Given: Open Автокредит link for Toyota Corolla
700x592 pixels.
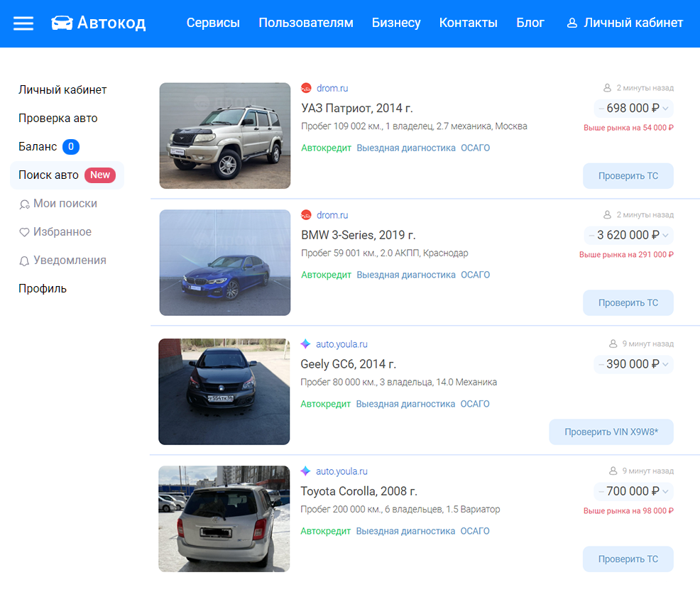Looking at the screenshot, I should (326, 531).
